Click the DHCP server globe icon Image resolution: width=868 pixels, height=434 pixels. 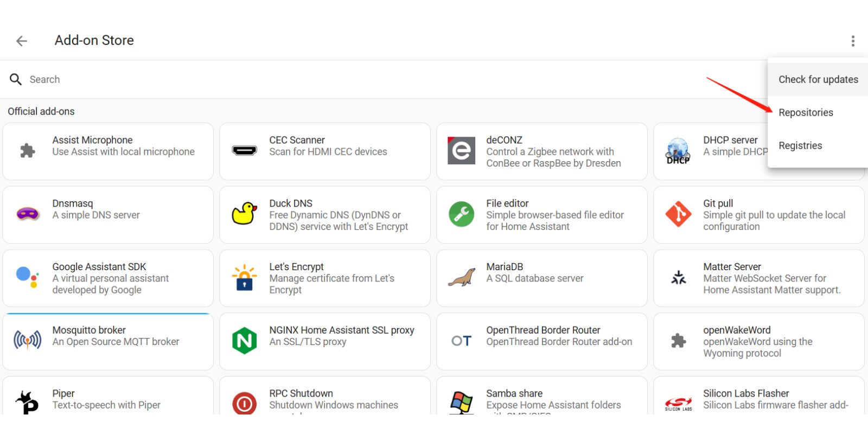678,151
